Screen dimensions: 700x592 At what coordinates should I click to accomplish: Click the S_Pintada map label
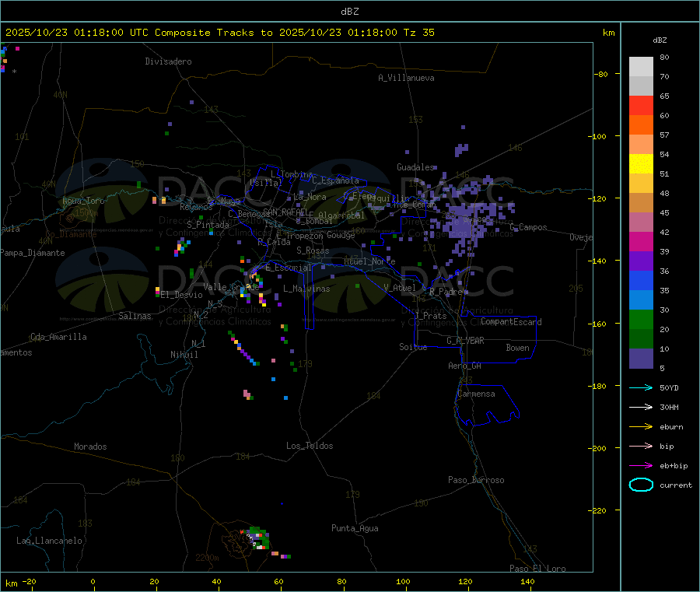click(208, 225)
